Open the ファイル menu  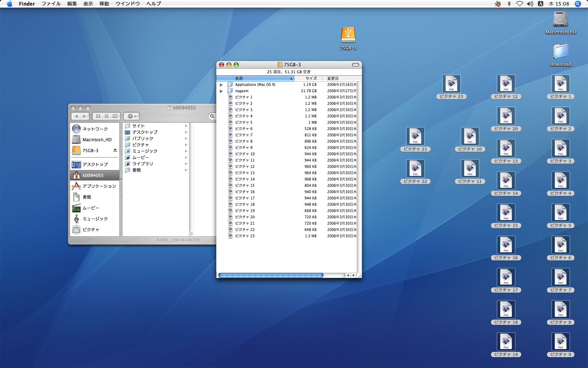coord(51,4)
